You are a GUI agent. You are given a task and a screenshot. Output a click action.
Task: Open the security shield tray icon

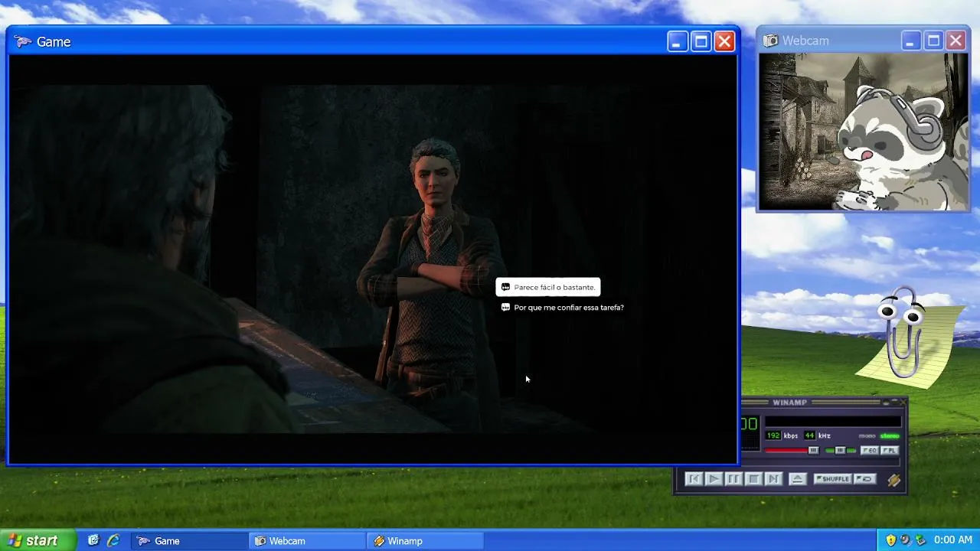click(x=890, y=540)
